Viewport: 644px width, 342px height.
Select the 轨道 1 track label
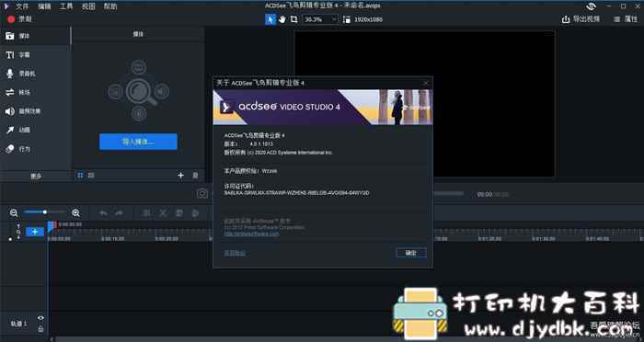pyautogui.click(x=19, y=324)
